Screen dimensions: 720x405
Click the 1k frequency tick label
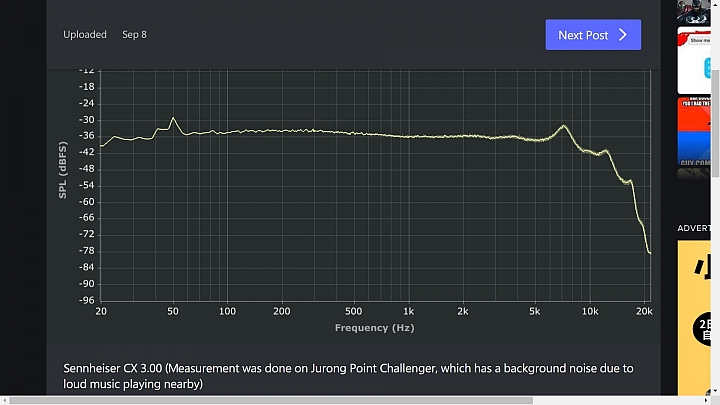[x=408, y=311]
